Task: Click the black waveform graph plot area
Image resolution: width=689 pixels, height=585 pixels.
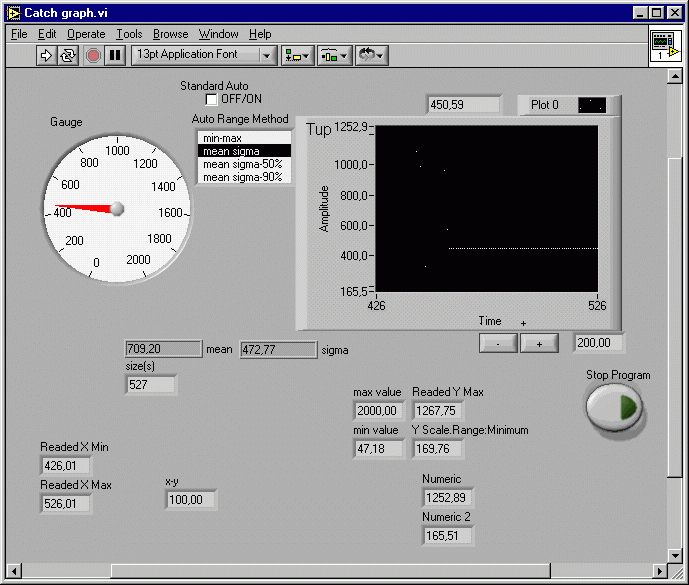Action: (x=487, y=209)
